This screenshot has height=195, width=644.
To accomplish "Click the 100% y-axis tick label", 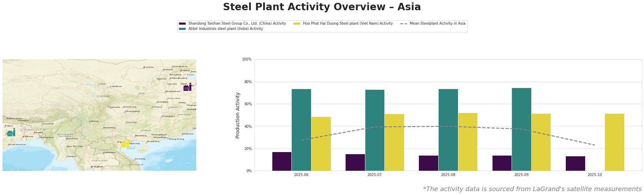I will [247, 59].
